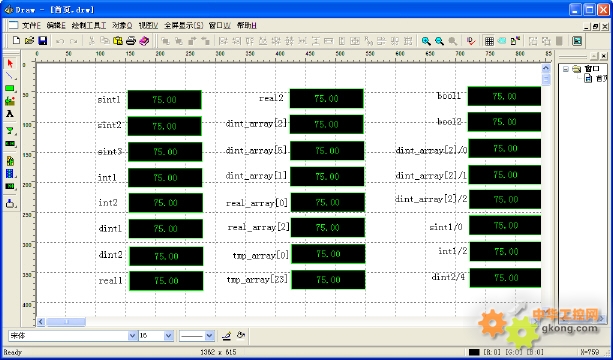The image size is (613, 360).
Task: Click the 'dint_array[2]/1' text label
Action: 431,176
